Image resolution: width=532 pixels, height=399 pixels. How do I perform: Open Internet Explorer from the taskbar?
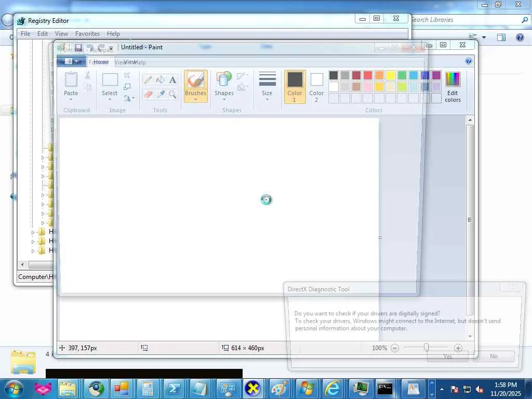pos(332,389)
